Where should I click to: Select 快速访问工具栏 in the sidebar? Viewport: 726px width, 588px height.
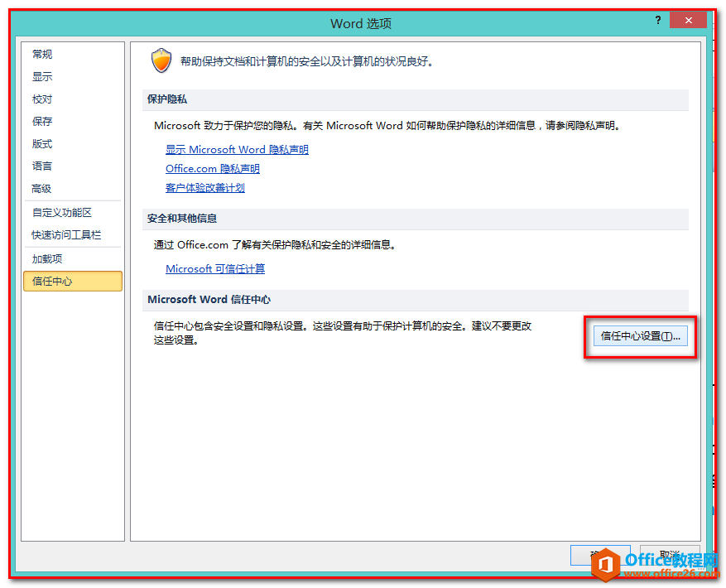point(66,235)
